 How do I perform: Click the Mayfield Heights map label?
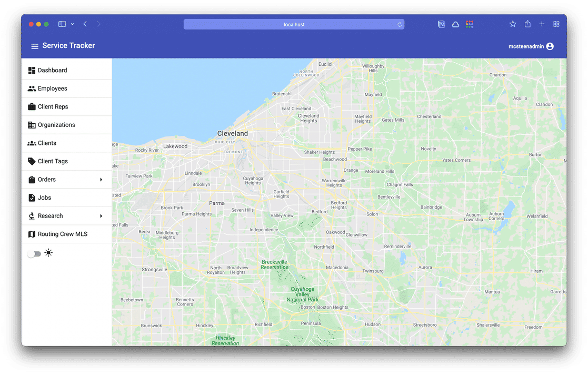click(363, 119)
